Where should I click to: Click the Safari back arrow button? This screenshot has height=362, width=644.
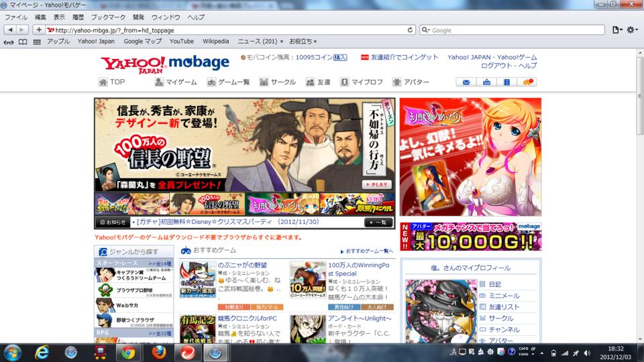(x=10, y=29)
